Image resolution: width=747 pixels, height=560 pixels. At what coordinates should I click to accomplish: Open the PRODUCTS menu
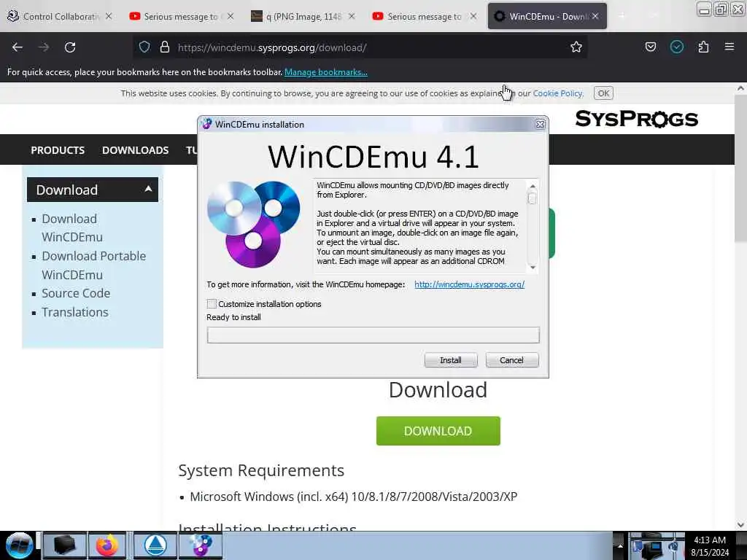pos(58,150)
